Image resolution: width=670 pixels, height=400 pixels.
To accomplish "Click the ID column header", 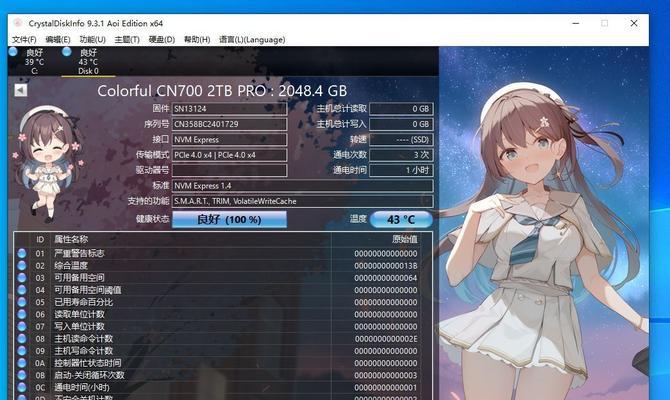I will click(40, 239).
